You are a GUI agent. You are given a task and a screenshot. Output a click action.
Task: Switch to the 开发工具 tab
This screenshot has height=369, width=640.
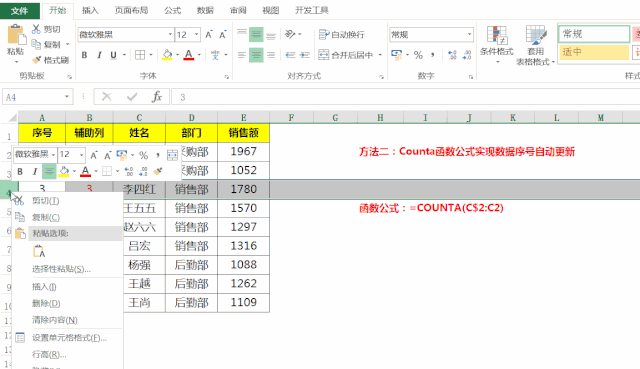click(312, 11)
